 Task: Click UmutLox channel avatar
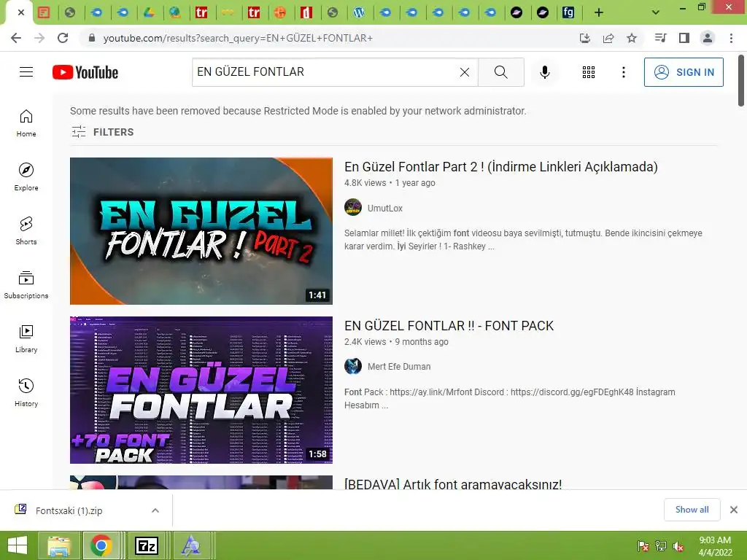[353, 208]
